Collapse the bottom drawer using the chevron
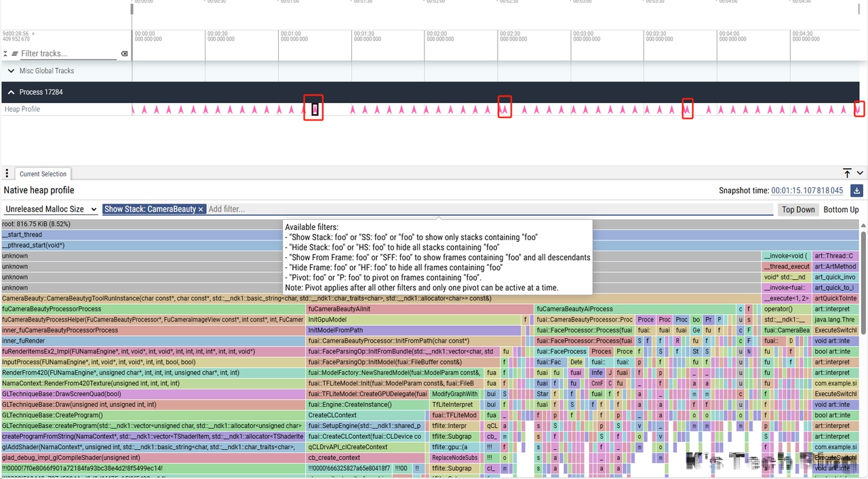 coord(860,174)
